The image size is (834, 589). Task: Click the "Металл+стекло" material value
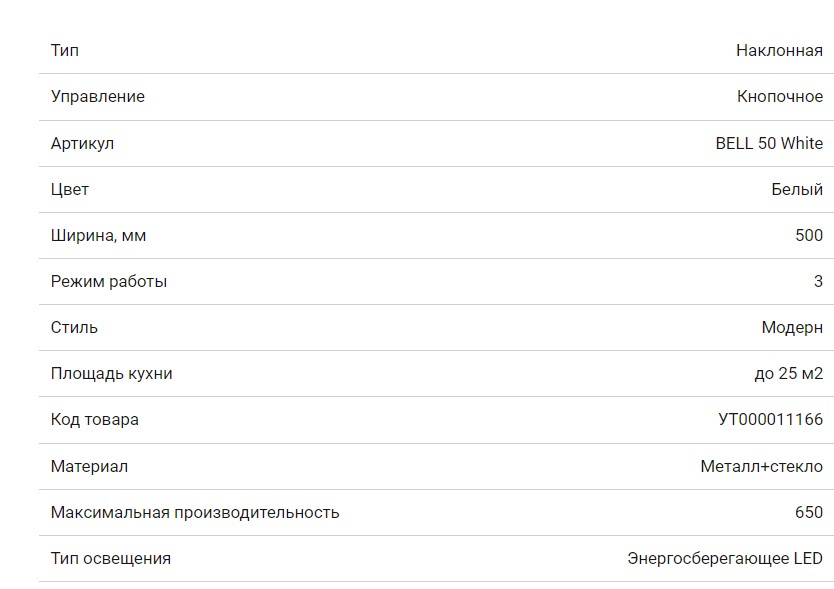pyautogui.click(x=762, y=466)
